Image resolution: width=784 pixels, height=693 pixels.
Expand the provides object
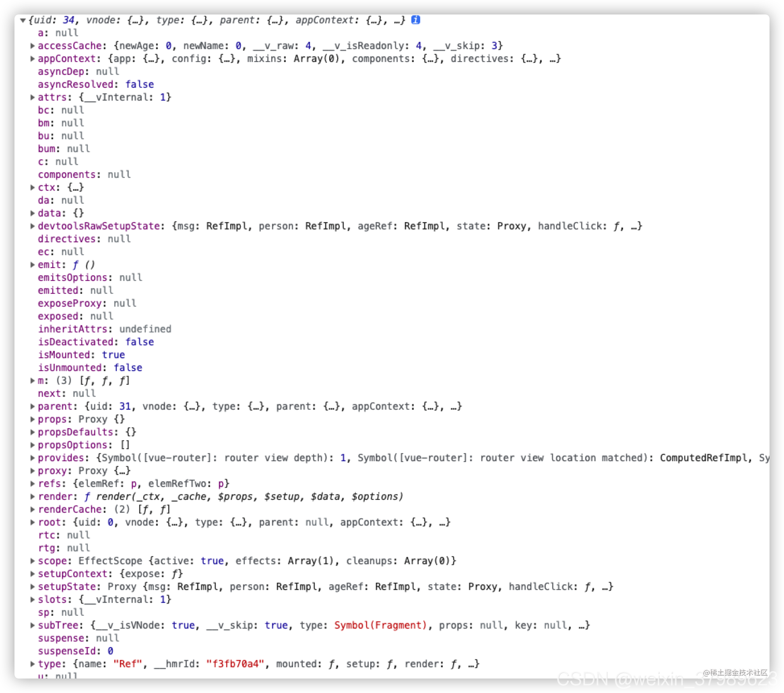[x=33, y=458]
